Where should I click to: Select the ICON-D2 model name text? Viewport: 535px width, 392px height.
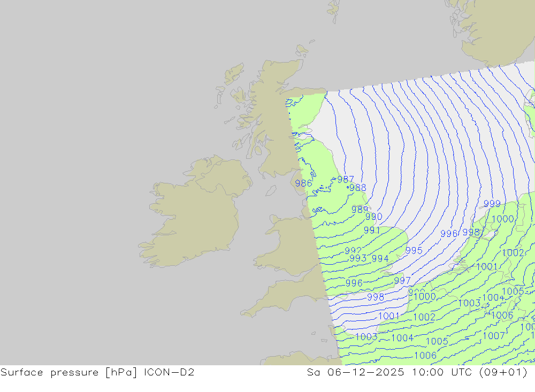click(x=169, y=372)
